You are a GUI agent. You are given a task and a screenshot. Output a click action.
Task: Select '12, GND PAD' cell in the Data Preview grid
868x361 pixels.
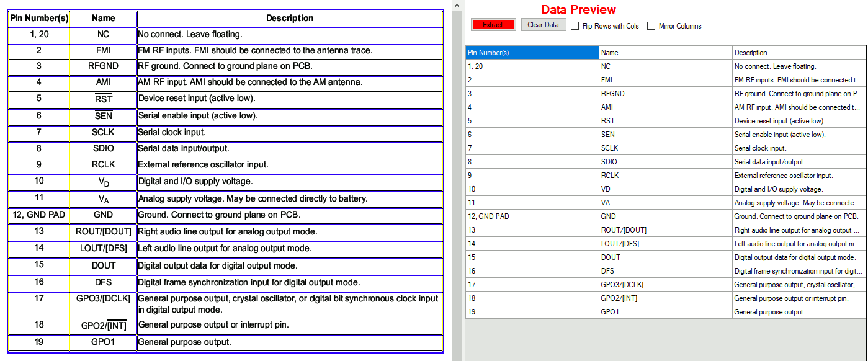(x=532, y=216)
